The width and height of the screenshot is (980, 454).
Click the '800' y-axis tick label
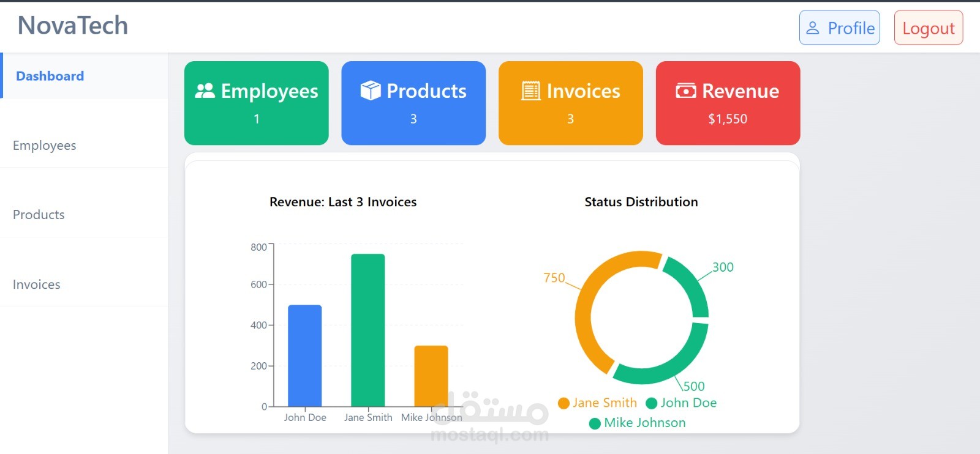[258, 247]
